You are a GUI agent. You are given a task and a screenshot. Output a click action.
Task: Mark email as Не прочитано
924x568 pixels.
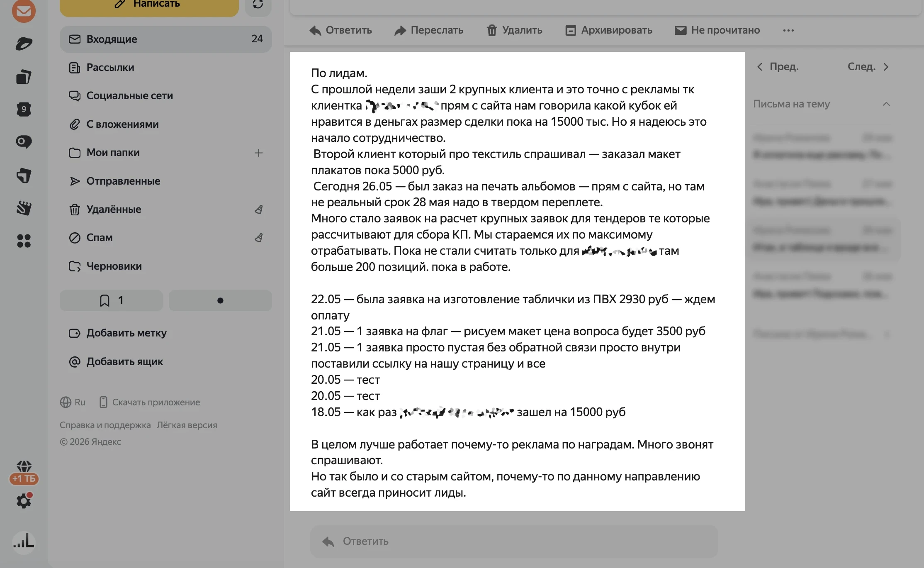pyautogui.click(x=717, y=30)
